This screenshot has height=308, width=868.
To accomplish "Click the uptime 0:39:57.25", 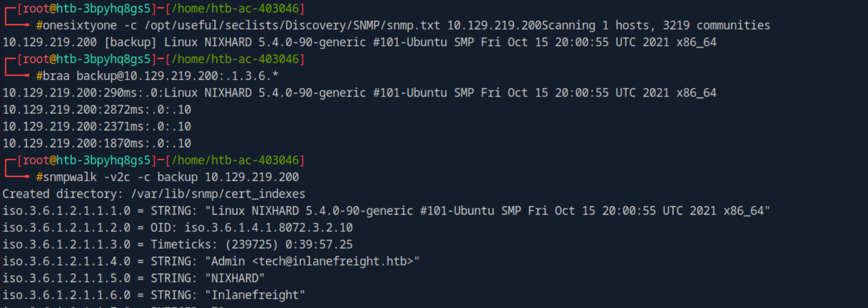I will [x=319, y=244].
